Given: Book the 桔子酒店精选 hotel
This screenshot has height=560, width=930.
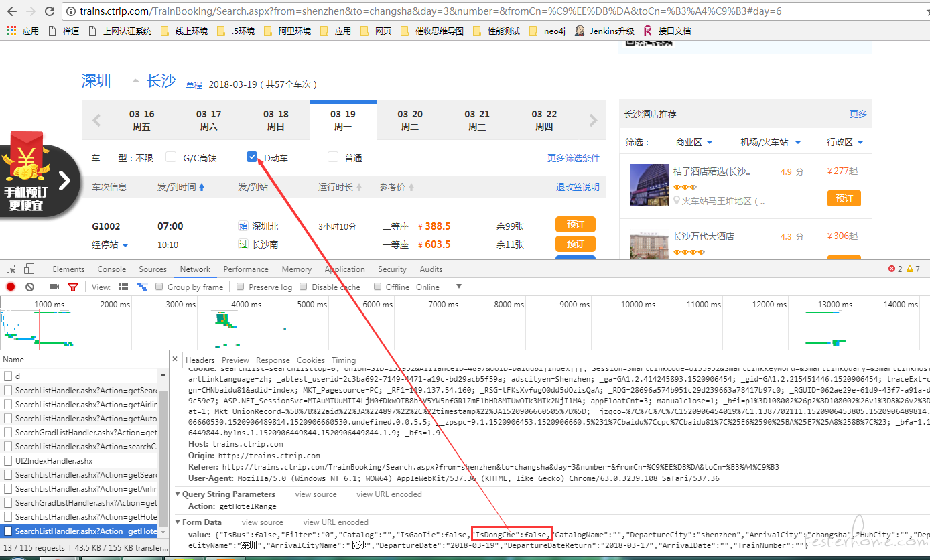Looking at the screenshot, I should pos(844,198).
